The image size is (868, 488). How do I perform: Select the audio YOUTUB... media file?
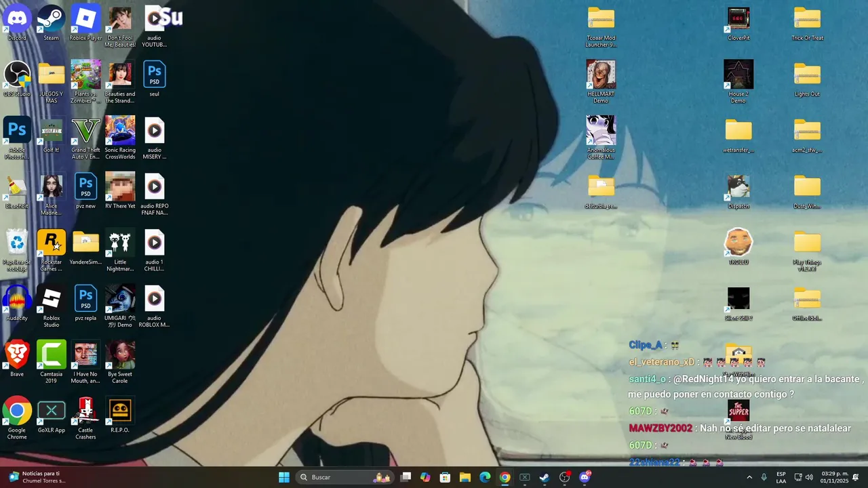pos(155,27)
